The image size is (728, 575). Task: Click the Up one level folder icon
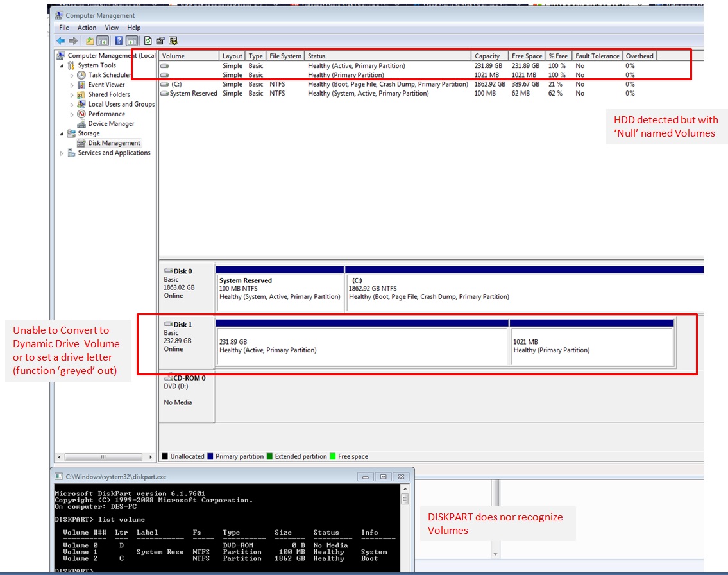coord(90,41)
